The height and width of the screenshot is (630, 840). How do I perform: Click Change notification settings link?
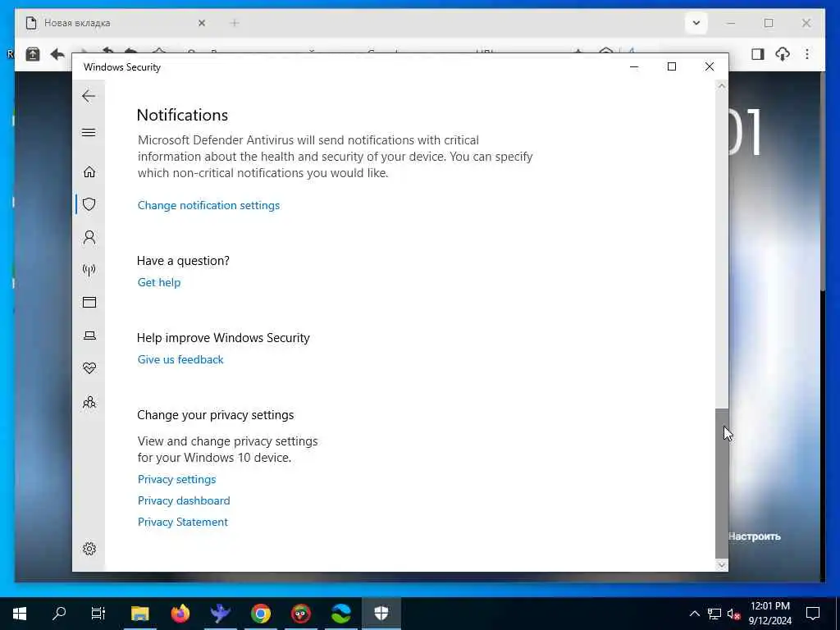[208, 205]
